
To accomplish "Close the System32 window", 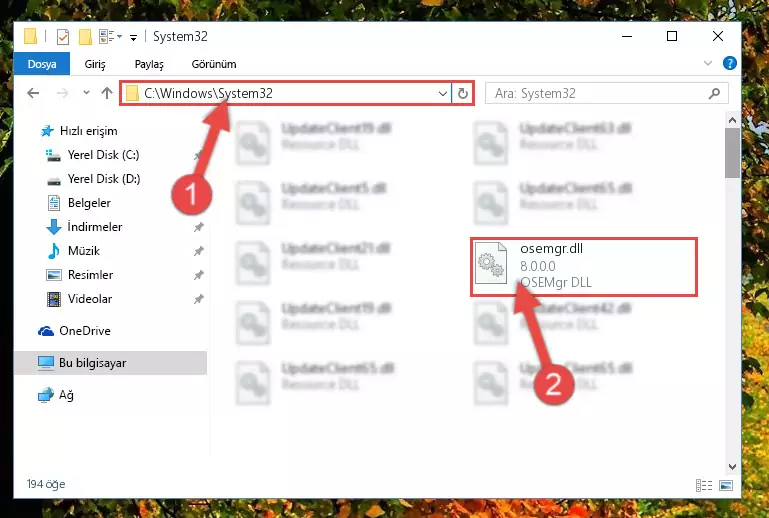I will point(718,37).
